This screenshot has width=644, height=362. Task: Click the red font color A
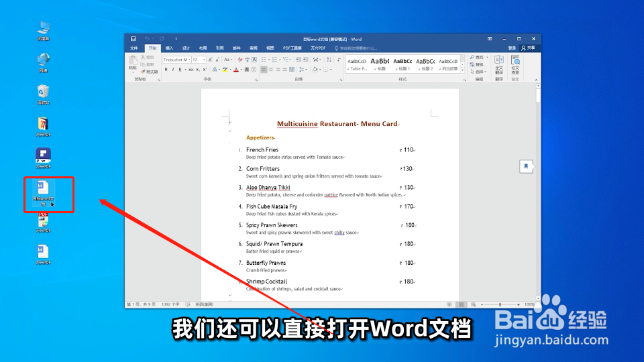tap(235, 69)
